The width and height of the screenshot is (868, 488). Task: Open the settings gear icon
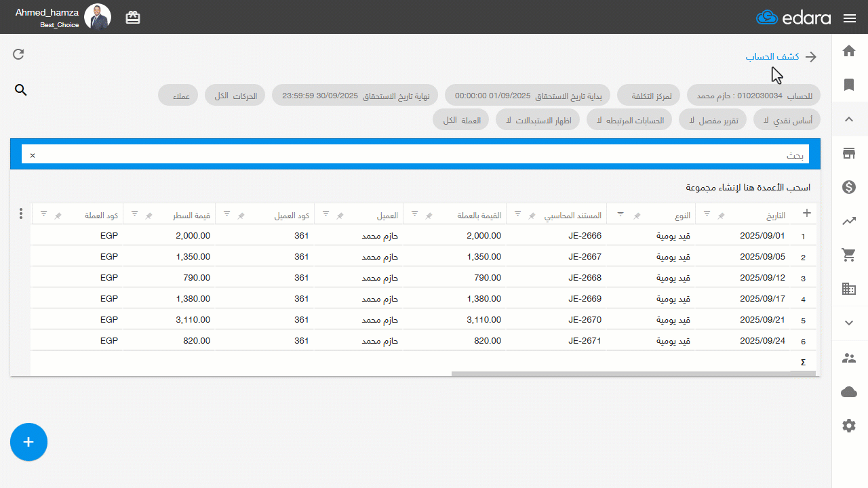[x=849, y=426]
